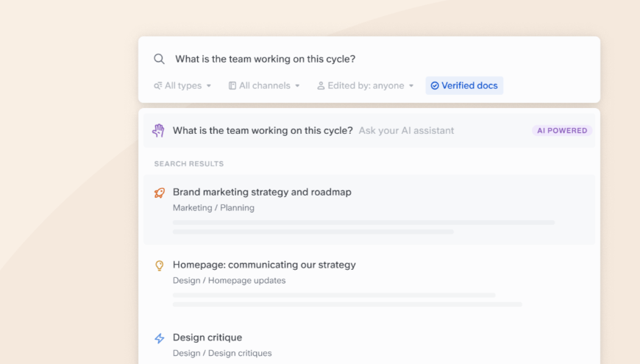Click the rocket icon beside Brand marketing

tap(160, 193)
